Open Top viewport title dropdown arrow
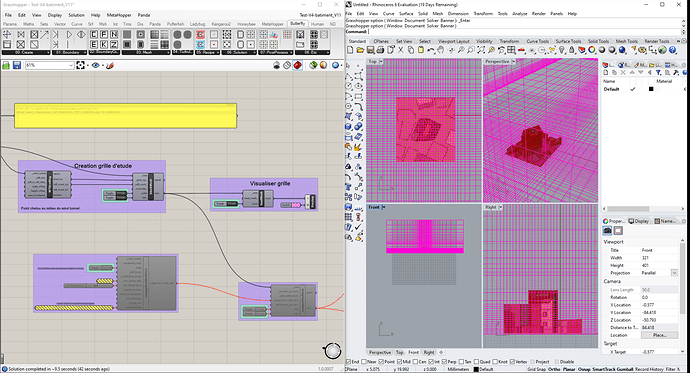The height and width of the screenshot is (373, 690). [381, 62]
